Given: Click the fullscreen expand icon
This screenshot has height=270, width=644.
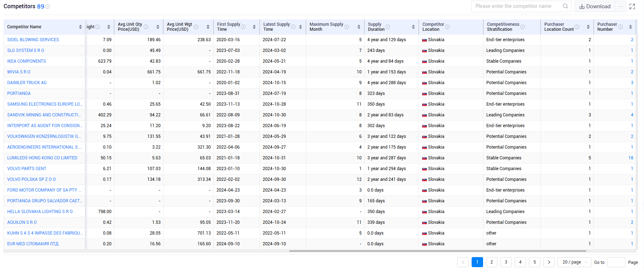Looking at the screenshot, I should [632, 6].
